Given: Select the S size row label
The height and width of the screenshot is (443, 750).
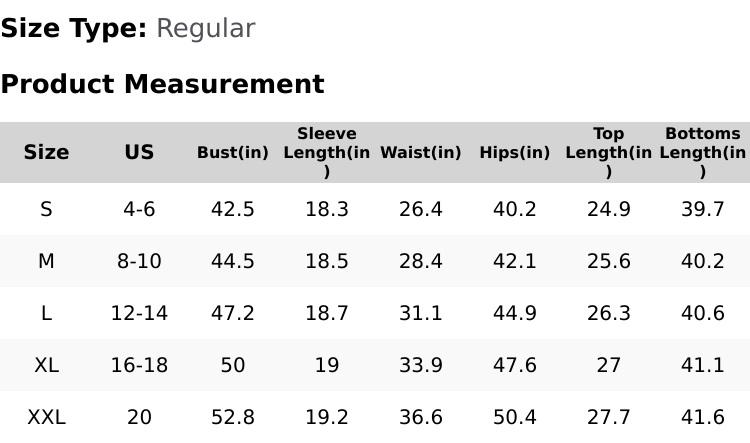Looking at the screenshot, I should pos(46,209).
